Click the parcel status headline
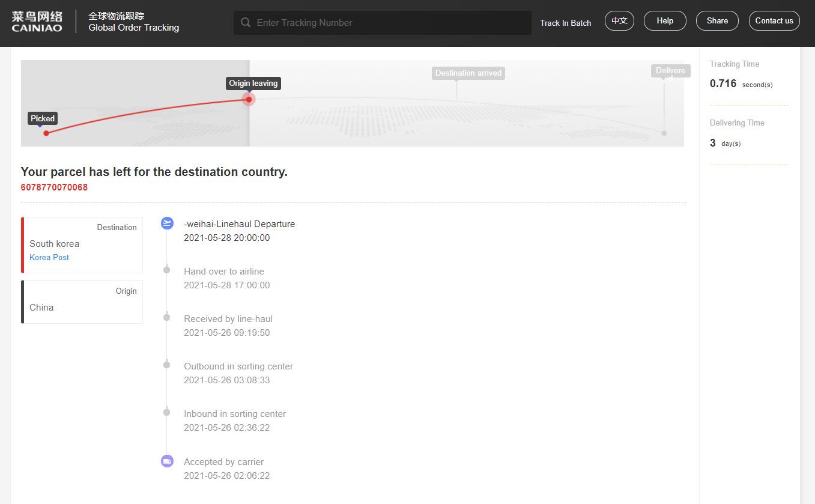The width and height of the screenshot is (815, 504). [154, 172]
